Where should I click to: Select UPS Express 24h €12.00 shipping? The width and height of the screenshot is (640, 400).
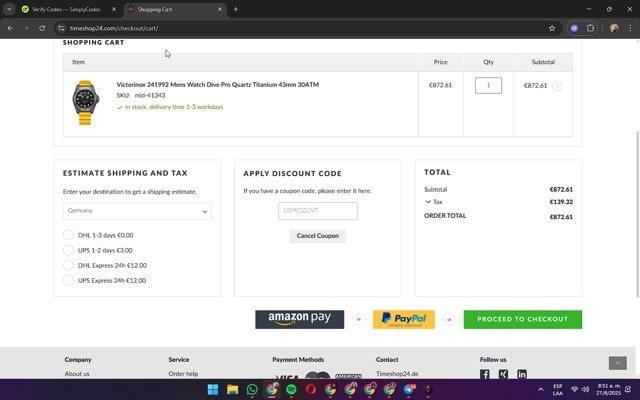pyautogui.click(x=68, y=280)
